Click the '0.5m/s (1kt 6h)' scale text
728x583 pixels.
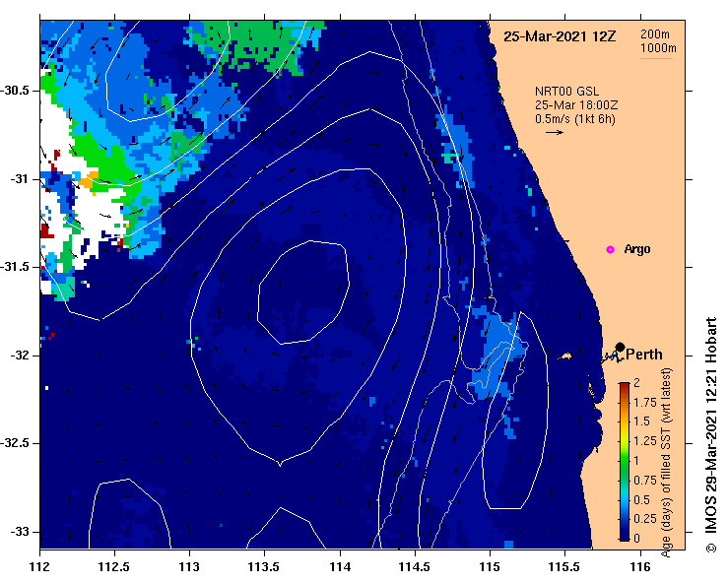point(574,119)
